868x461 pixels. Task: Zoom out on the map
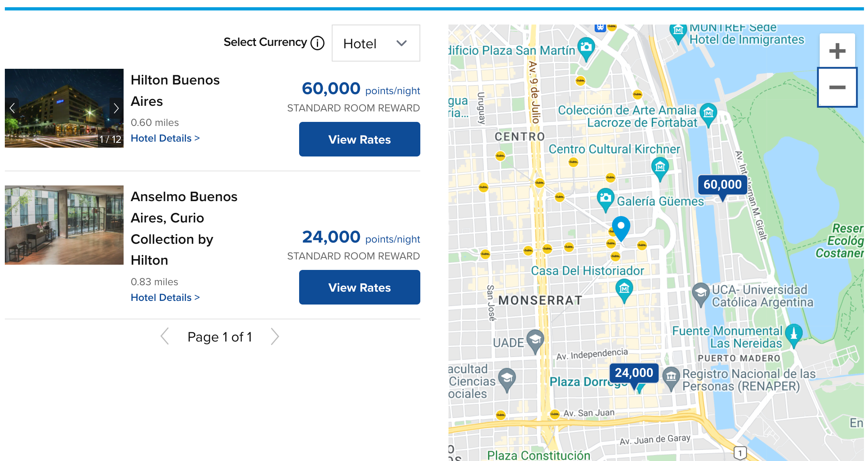click(837, 87)
